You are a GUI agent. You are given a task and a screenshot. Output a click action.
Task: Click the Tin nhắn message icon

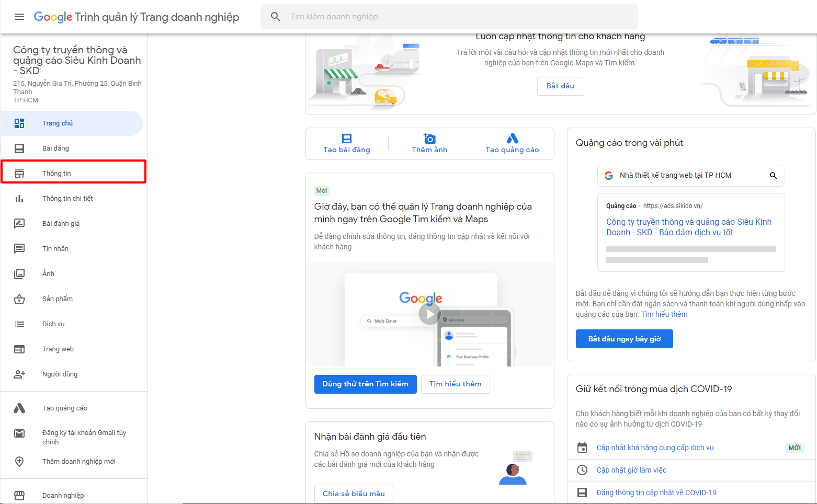pos(19,249)
